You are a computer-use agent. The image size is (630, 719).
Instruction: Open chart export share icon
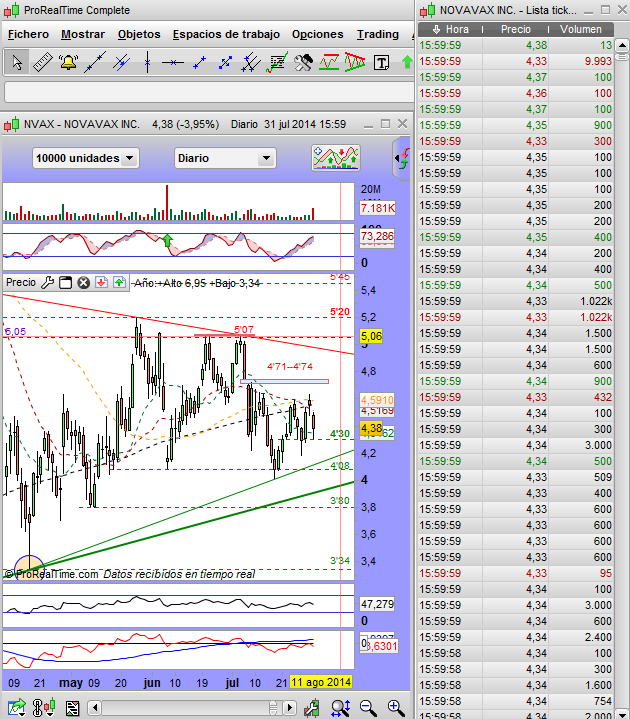17,708
